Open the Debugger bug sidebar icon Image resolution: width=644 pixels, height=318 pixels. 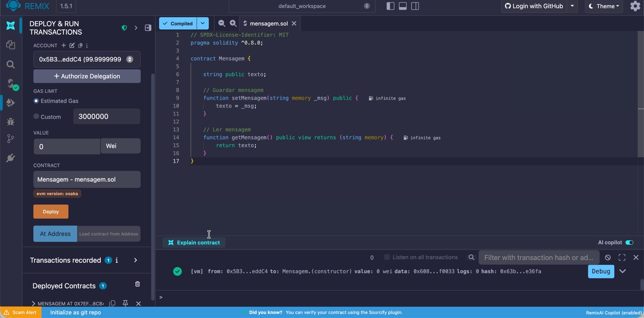coord(11,122)
